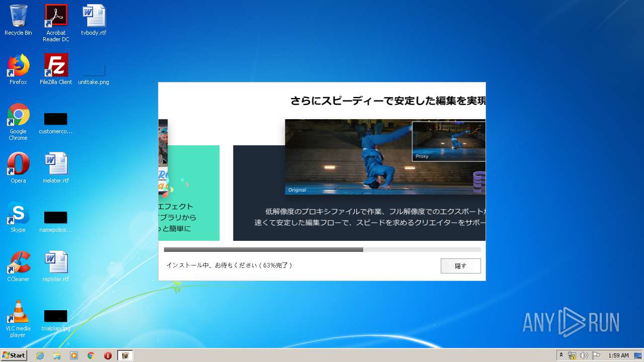Open Windows Explorer from the taskbar
Screen dimensions: 644x362
[x=57, y=355]
